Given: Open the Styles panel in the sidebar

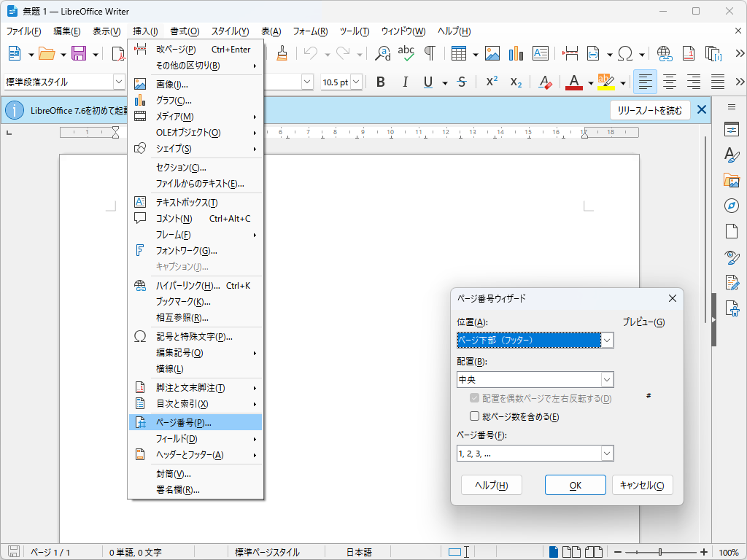Looking at the screenshot, I should coord(732,155).
